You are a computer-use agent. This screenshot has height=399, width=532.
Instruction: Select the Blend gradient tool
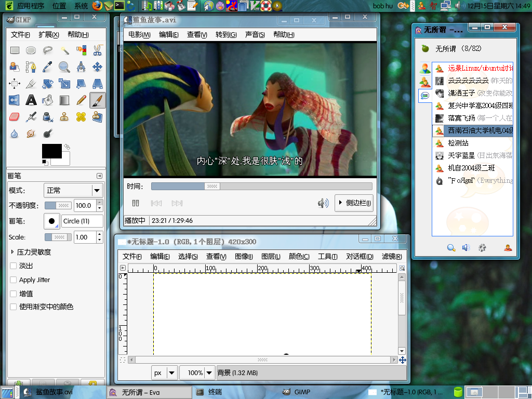click(x=64, y=100)
